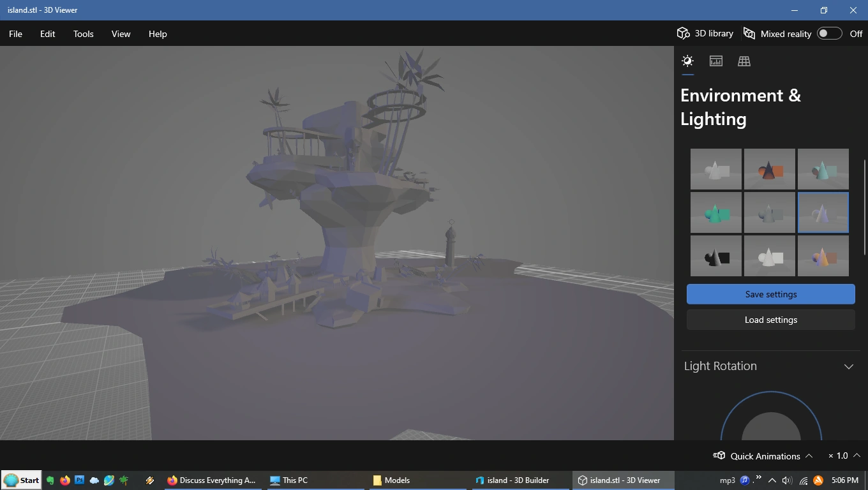Open the Grid & Views panel

pos(744,61)
